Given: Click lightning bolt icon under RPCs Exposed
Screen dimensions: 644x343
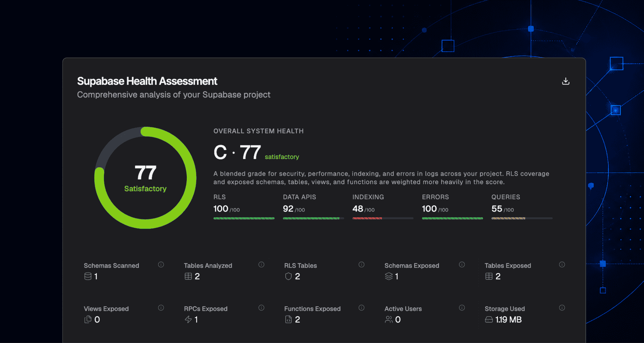Looking at the screenshot, I should tap(188, 319).
